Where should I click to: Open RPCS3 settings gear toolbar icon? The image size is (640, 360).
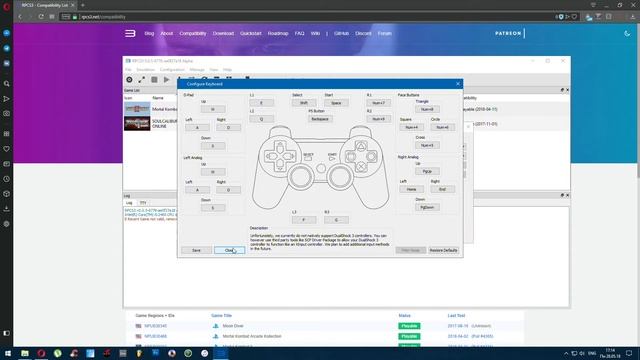(129, 80)
